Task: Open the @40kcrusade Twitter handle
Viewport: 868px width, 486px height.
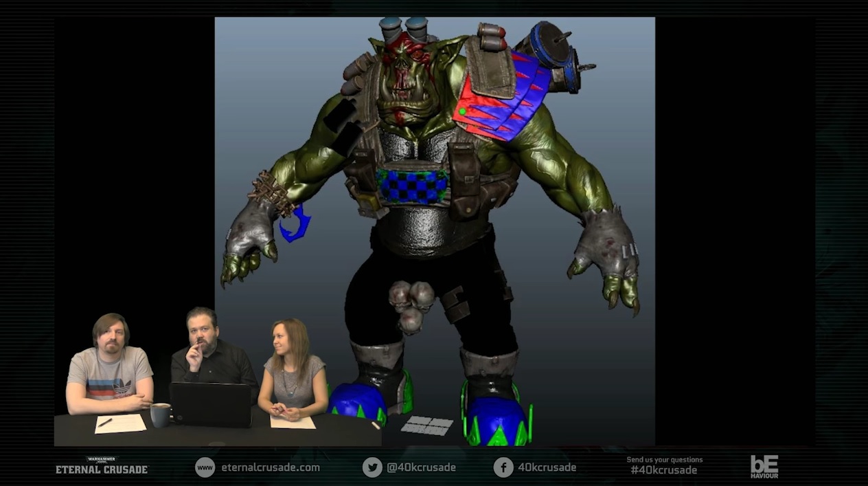Action: point(421,467)
